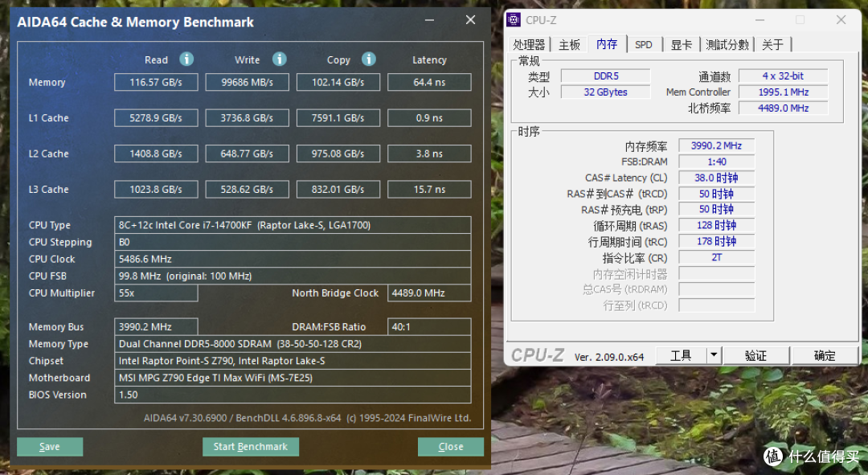The width and height of the screenshot is (868, 475).
Task: Open the 关于 tab in CPU-Z
Action: [773, 44]
